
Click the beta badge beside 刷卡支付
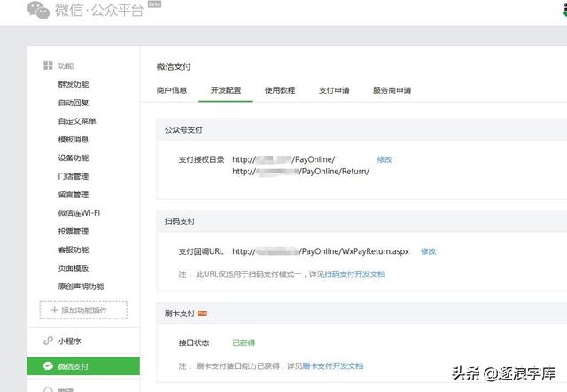click(202, 313)
